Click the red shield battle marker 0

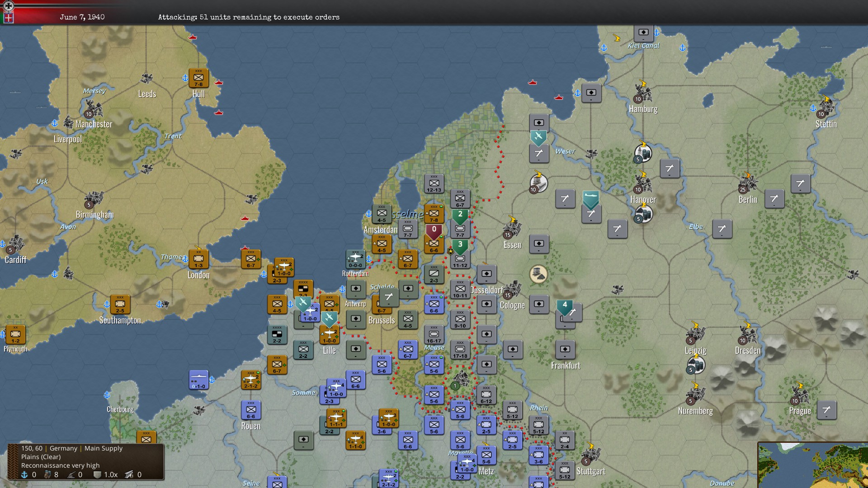(434, 232)
